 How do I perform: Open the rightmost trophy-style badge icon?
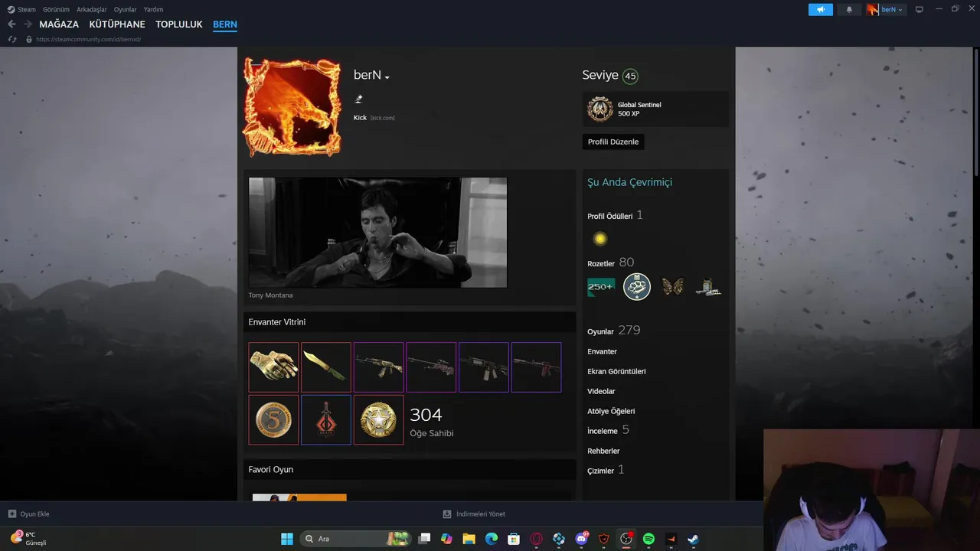point(708,287)
